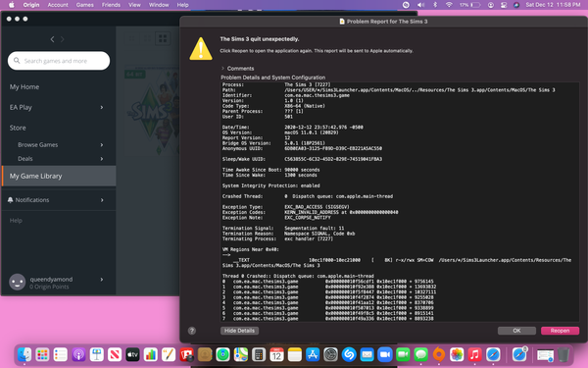Viewport: 588px width, 368px height.
Task: Open Bluetooth menu bar status
Action: (435, 5)
